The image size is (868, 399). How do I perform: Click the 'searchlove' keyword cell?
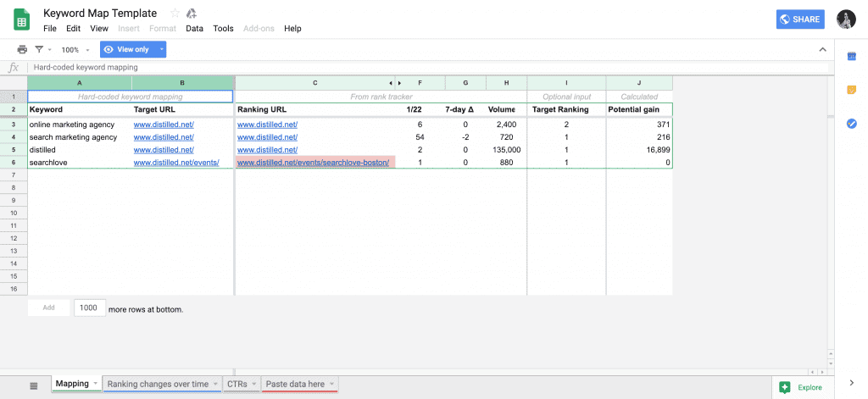(x=80, y=163)
